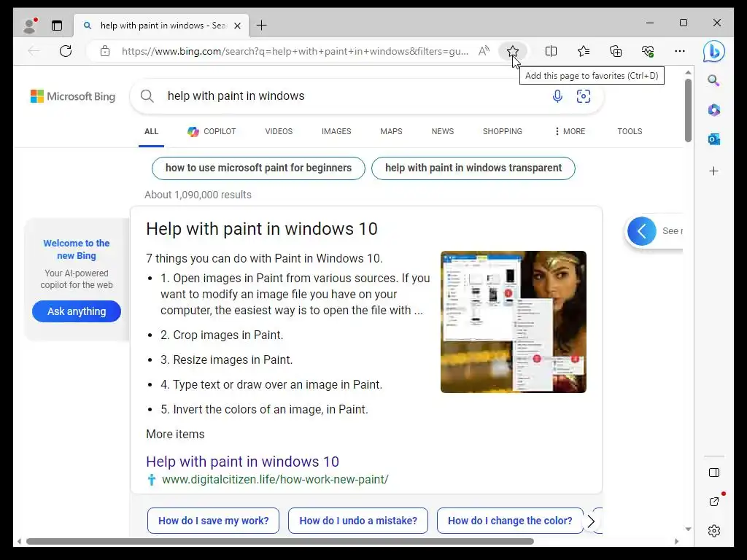
Task: Open a new tab with plus button
Action: click(x=262, y=26)
